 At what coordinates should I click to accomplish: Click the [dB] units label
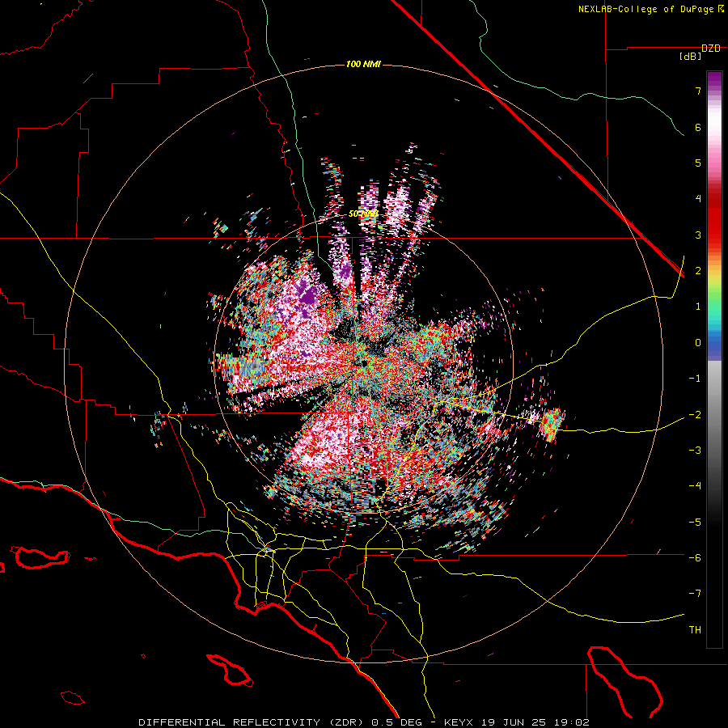690,57
